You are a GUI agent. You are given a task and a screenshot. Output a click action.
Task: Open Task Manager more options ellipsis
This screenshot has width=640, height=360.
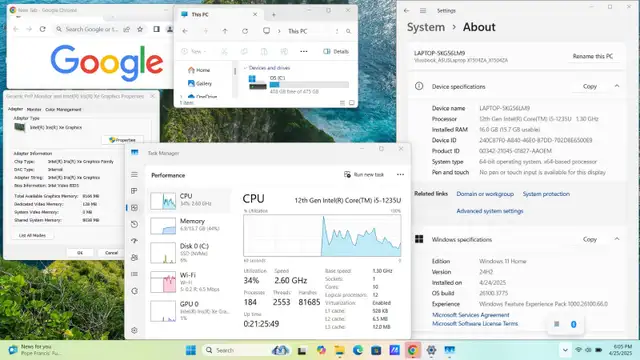(x=400, y=175)
